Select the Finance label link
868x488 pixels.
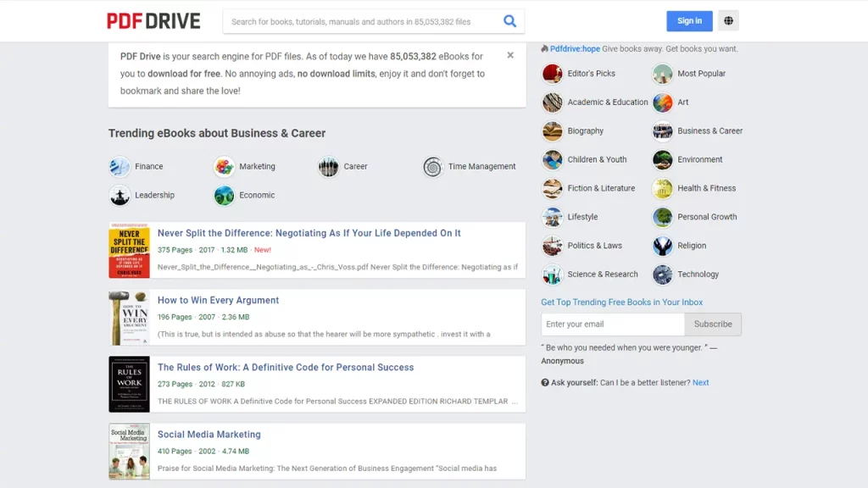[x=149, y=167]
